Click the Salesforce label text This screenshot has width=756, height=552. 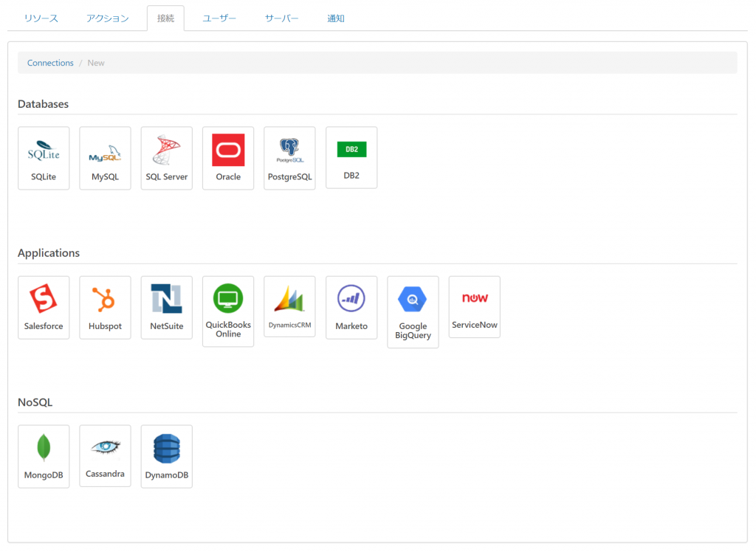[x=44, y=326]
